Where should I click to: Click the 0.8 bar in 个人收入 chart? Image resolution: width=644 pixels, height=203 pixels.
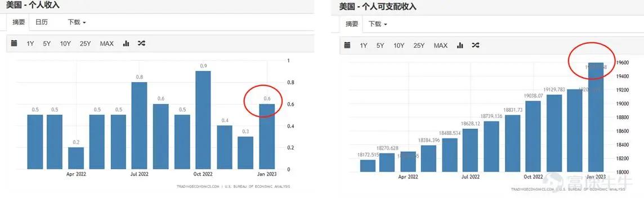coord(139,125)
